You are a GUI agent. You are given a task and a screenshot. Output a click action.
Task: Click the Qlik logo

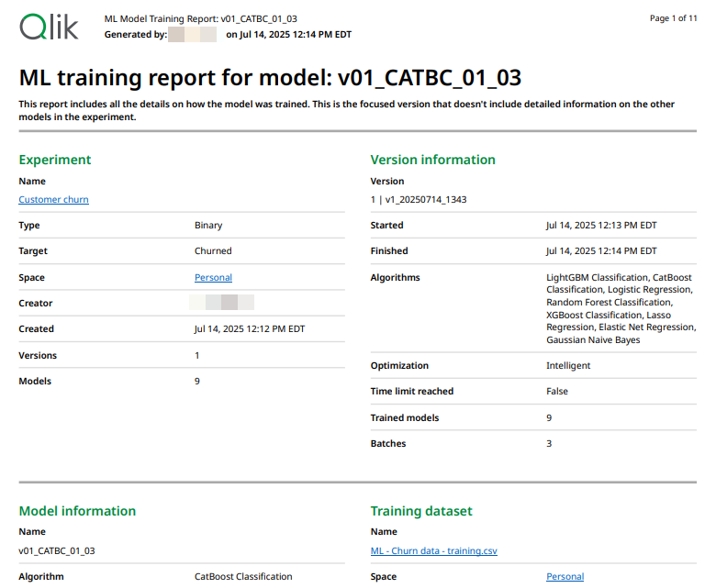click(50, 27)
